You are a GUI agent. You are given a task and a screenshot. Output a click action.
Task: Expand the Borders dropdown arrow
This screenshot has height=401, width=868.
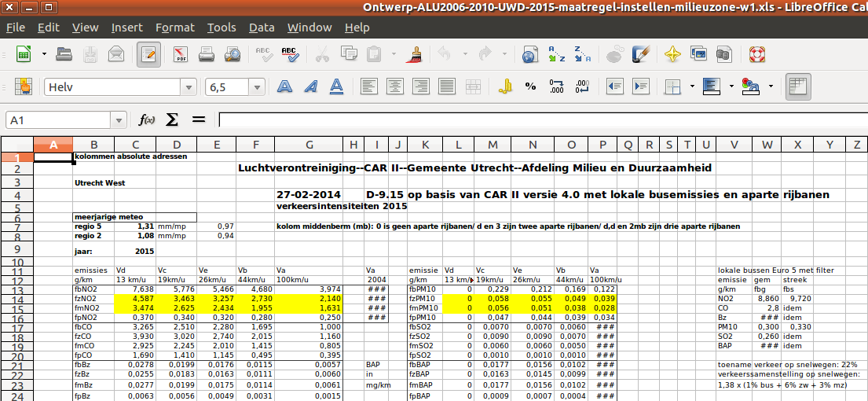click(x=692, y=86)
